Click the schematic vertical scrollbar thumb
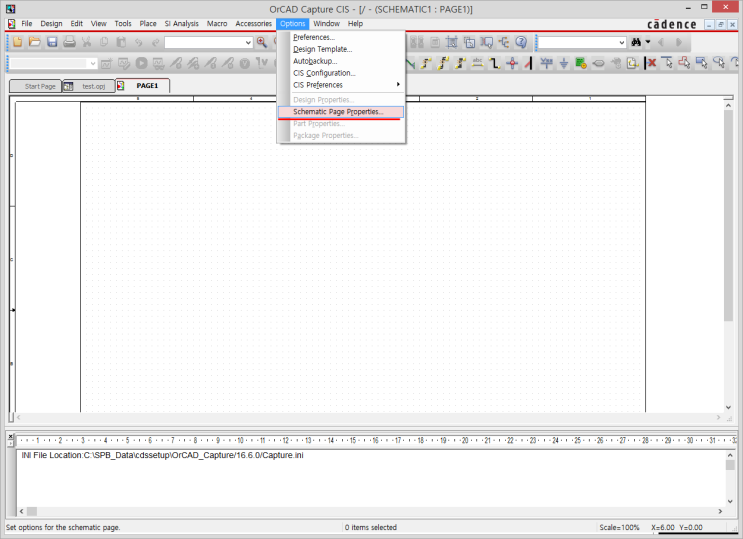Viewport: 743px width, 539px height. click(x=728, y=216)
